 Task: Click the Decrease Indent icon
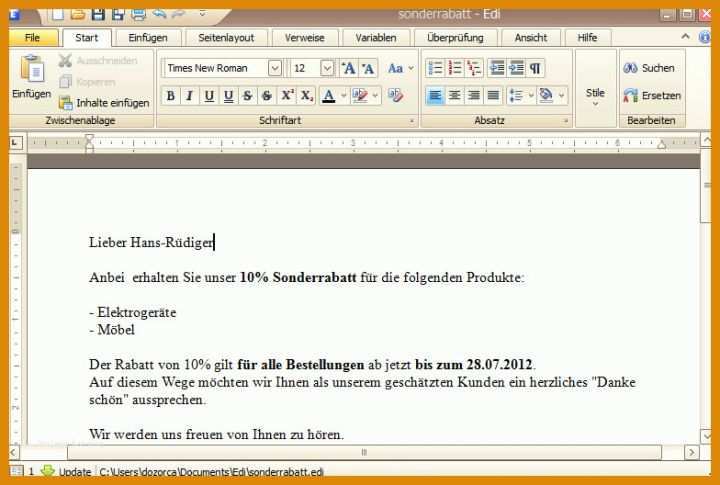click(496, 68)
